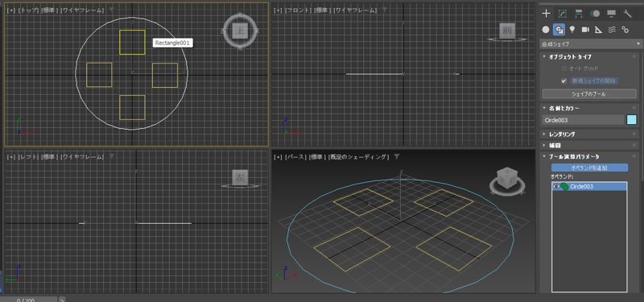Click the Circle003 object name field
The image size is (644, 302).
(583, 120)
